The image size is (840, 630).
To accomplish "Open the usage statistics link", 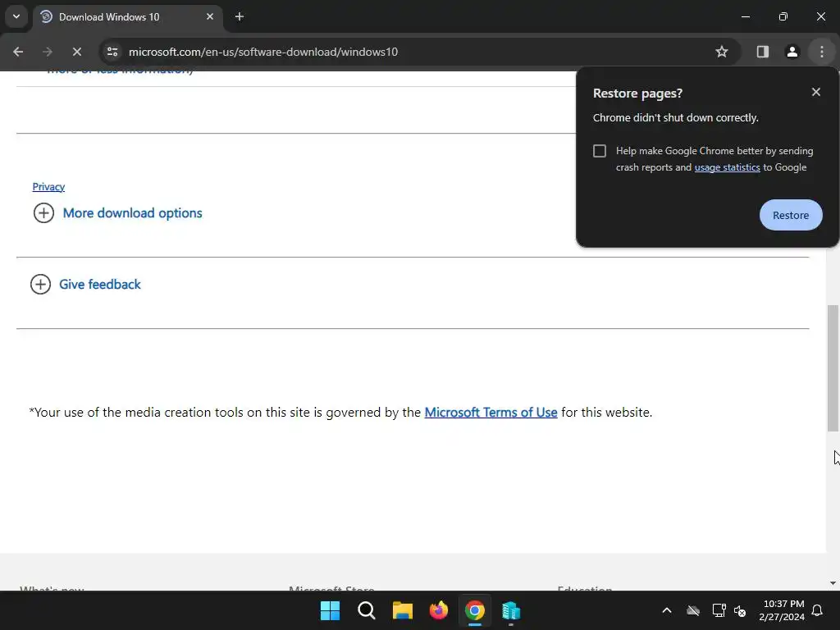I will click(x=727, y=167).
